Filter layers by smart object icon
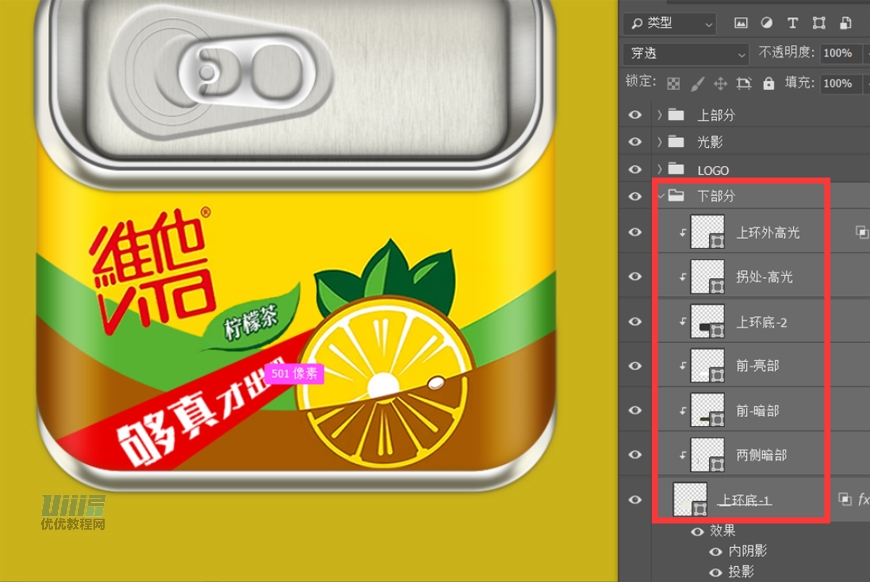This screenshot has width=870, height=582. click(x=846, y=23)
